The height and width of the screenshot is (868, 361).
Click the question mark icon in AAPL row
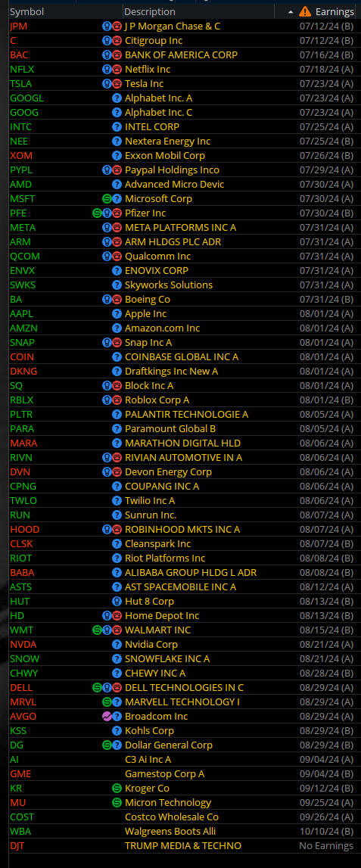point(117,314)
